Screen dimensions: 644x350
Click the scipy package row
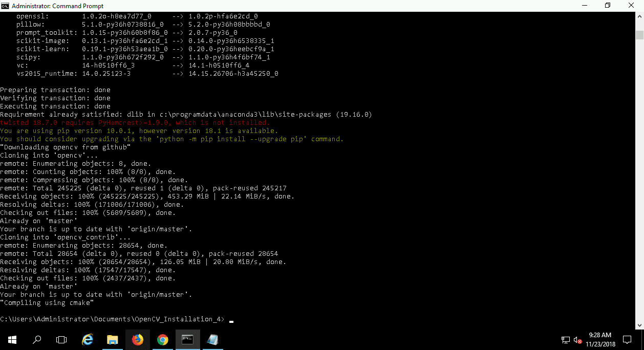pos(143,57)
